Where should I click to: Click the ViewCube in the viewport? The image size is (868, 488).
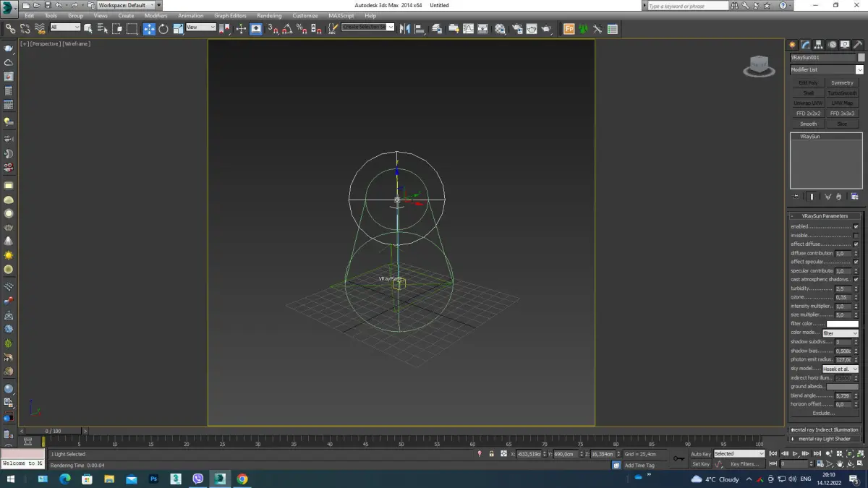pyautogui.click(x=759, y=66)
